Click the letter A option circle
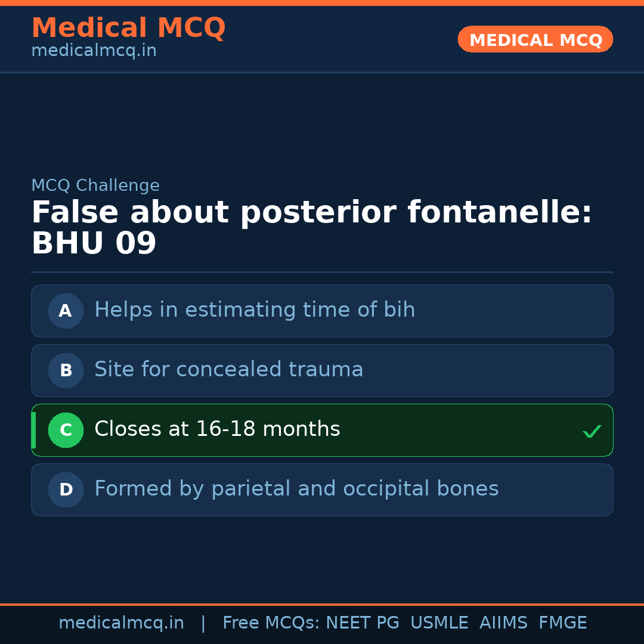This screenshot has width=644, height=644. coord(66,311)
